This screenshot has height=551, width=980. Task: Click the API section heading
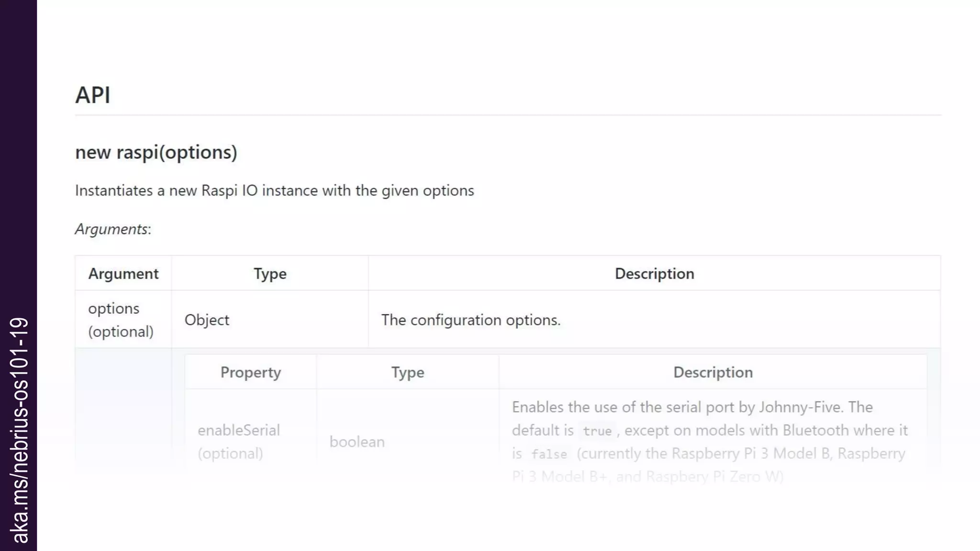(x=93, y=95)
